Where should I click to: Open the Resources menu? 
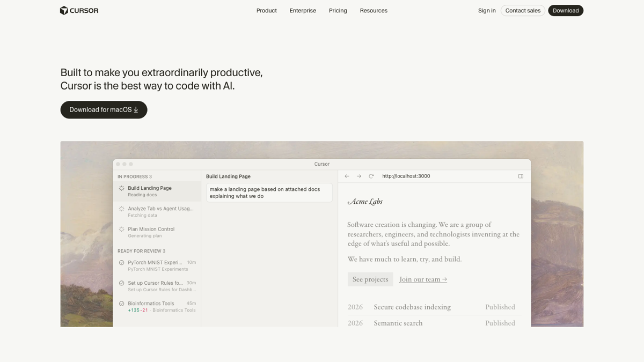coord(374,11)
